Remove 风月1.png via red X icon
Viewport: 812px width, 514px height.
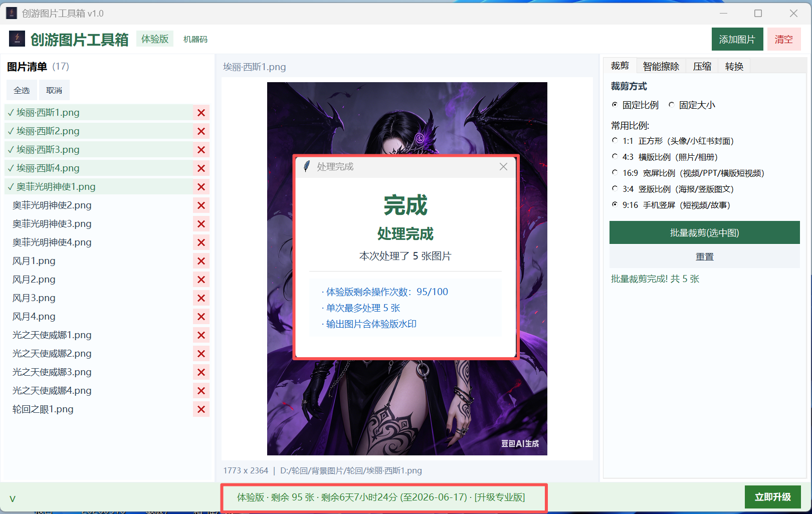[x=201, y=261]
